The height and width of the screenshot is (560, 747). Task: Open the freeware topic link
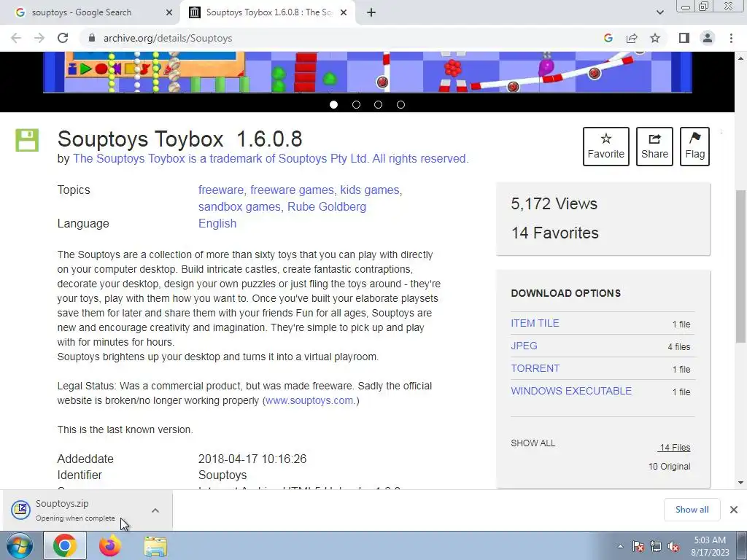pyautogui.click(x=220, y=190)
